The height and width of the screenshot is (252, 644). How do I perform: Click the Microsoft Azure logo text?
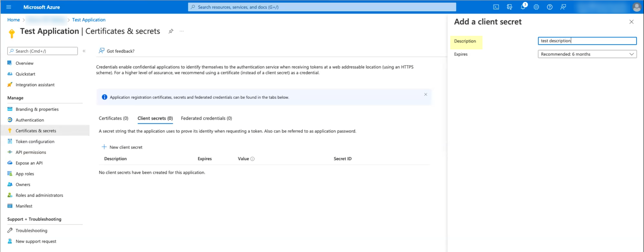pos(42,7)
